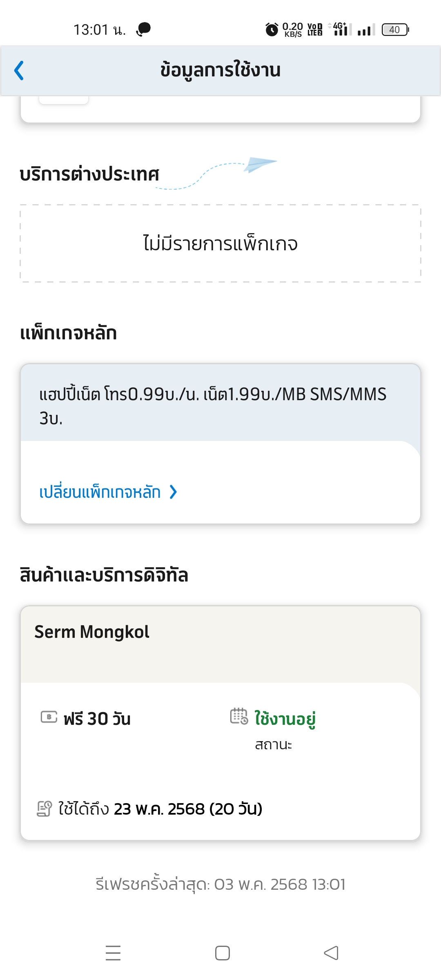Tap the battery level indicator

(x=395, y=30)
